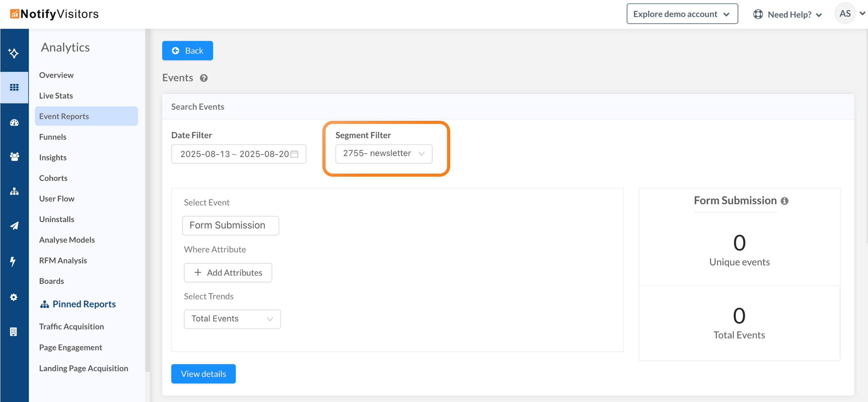Expand the Explore demo account dropdown

682,14
